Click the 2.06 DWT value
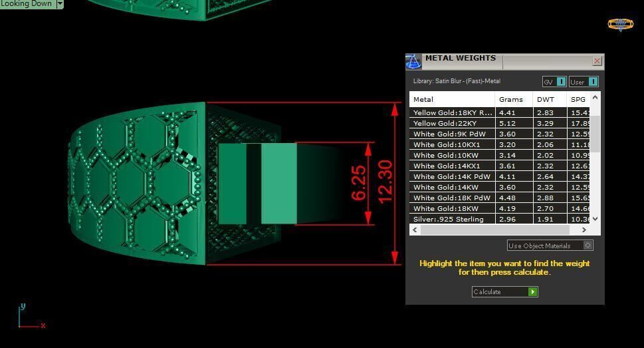The width and height of the screenshot is (644, 348). click(545, 144)
